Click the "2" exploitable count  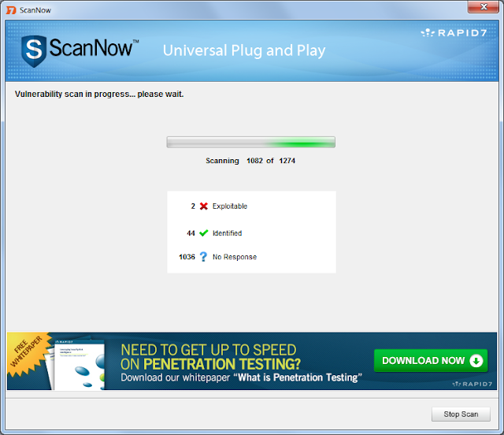pyautogui.click(x=193, y=206)
